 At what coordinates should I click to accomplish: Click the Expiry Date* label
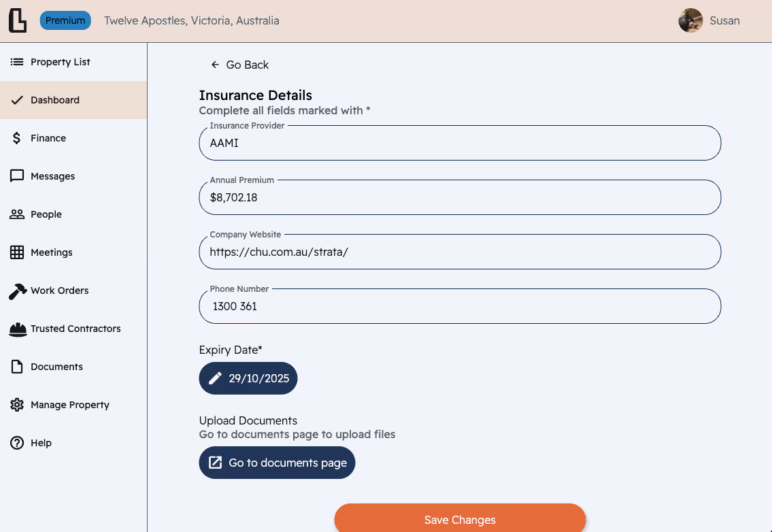231,350
